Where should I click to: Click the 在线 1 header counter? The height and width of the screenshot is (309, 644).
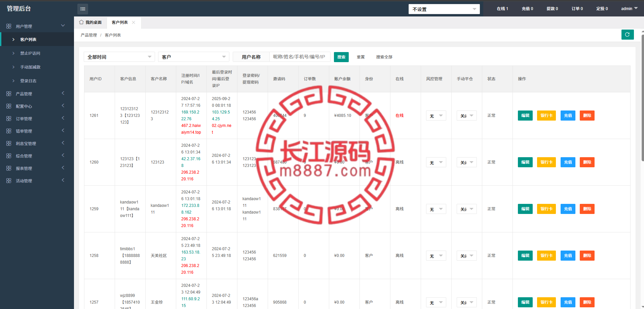pos(502,9)
